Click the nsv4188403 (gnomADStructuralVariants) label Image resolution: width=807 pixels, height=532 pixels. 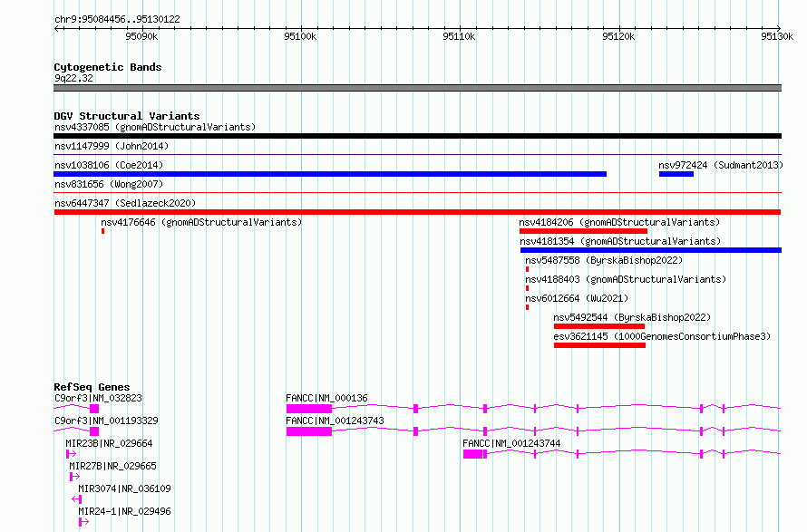(626, 279)
